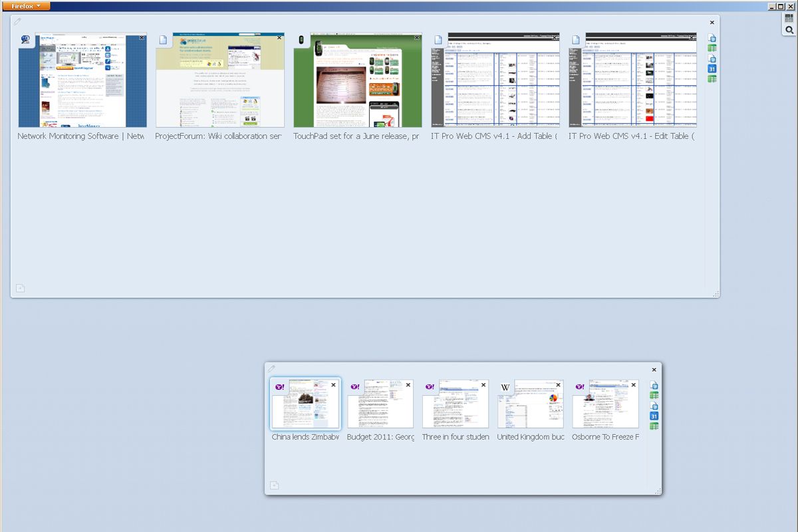Close the Budget 2011 tab
The image size is (798, 532).
tap(408, 385)
